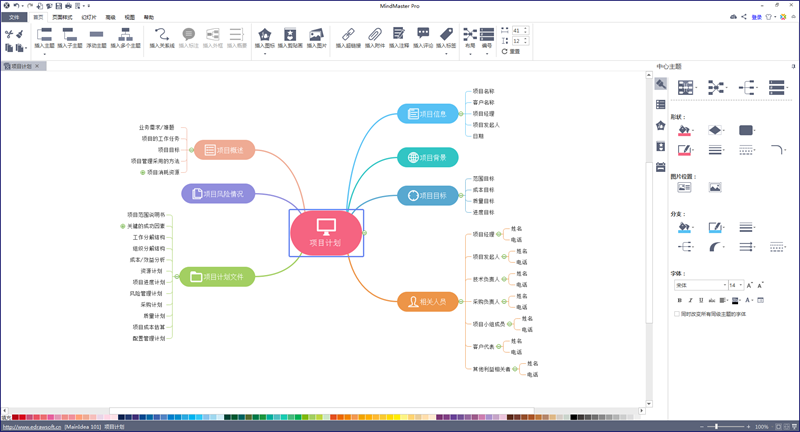Viewport: 800px width, 432px height.
Task: Click the 插入超链接 hyperlink icon
Action: coord(349,34)
